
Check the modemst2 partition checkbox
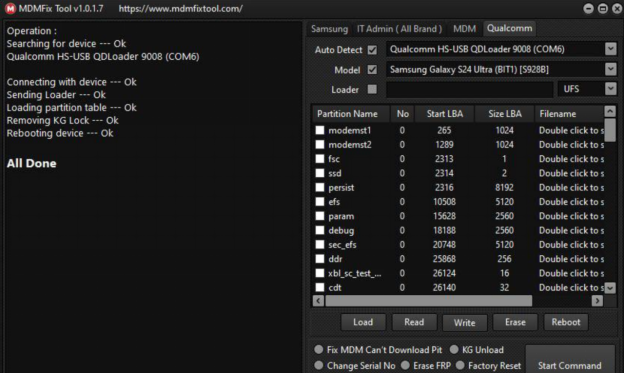point(320,144)
